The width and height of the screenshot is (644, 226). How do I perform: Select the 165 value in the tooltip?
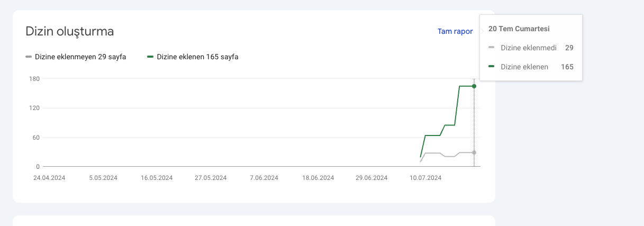tap(567, 67)
